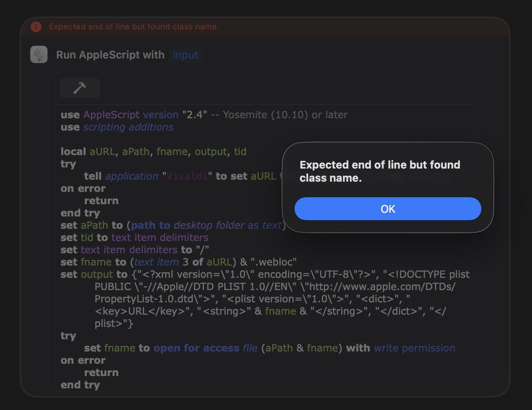Click 'desktop folder' in the aPath line

(209, 225)
